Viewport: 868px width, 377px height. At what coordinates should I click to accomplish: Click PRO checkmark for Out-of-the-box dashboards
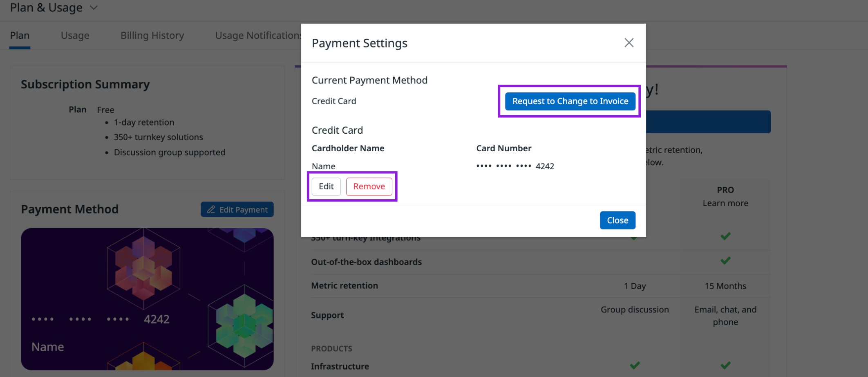tap(725, 260)
